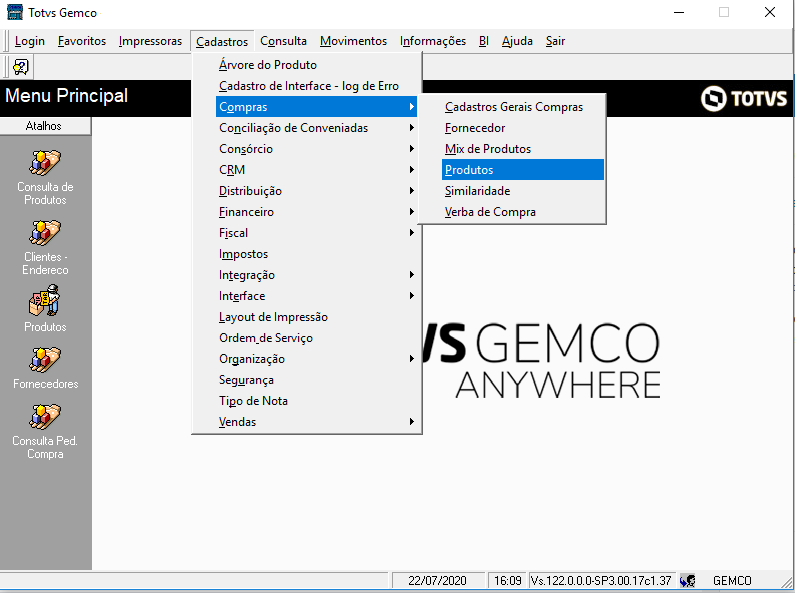The image size is (795, 593).
Task: Click the time 16:09 in status bar
Action: (x=508, y=580)
